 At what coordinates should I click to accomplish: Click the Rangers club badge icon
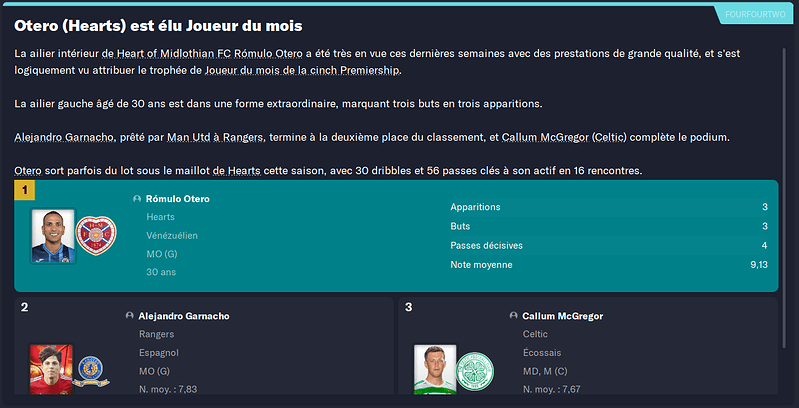tap(91, 371)
